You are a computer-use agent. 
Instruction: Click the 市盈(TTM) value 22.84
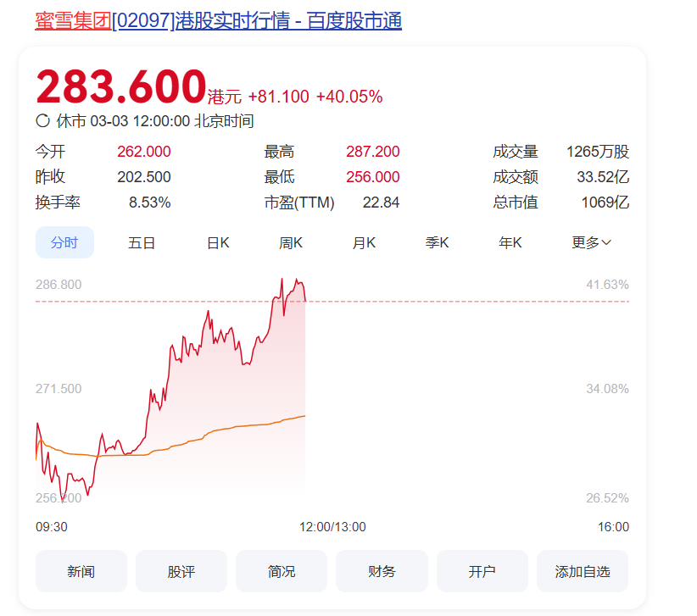point(381,203)
